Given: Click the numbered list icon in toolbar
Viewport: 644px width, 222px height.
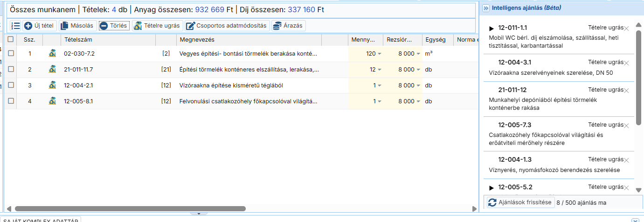Looking at the screenshot, I should pyautogui.click(x=15, y=26).
